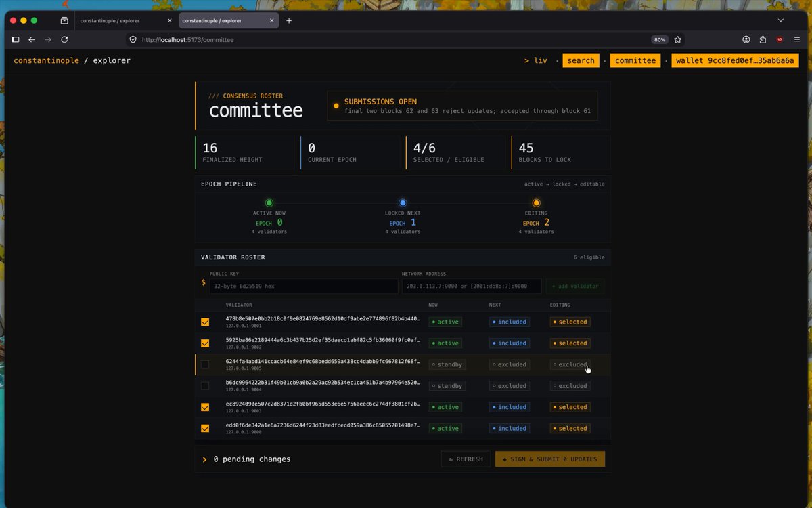Click the green Active Now epoch dot
The width and height of the screenshot is (812, 508).
(269, 203)
